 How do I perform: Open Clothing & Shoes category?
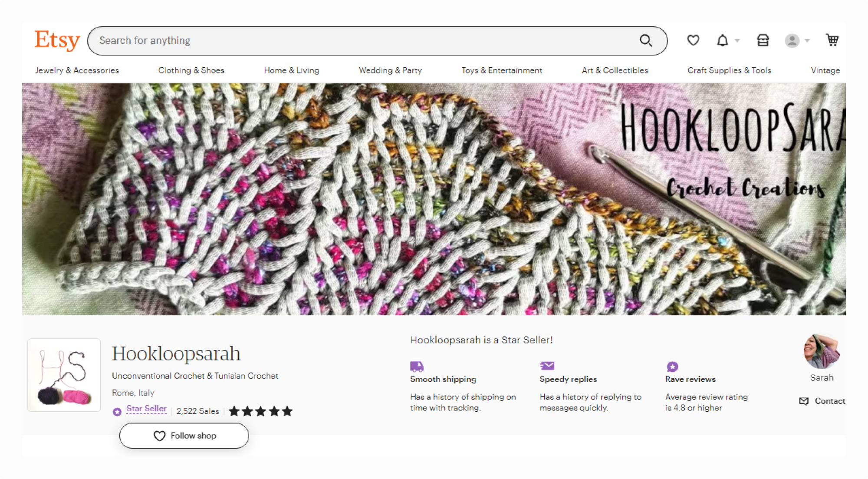(x=191, y=70)
